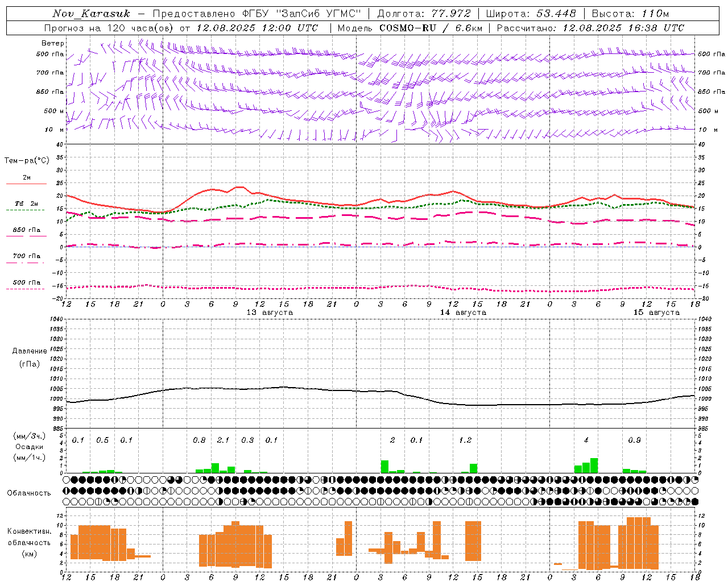
Task: Click the Td 2м dew point legend
Action: (x=26, y=203)
